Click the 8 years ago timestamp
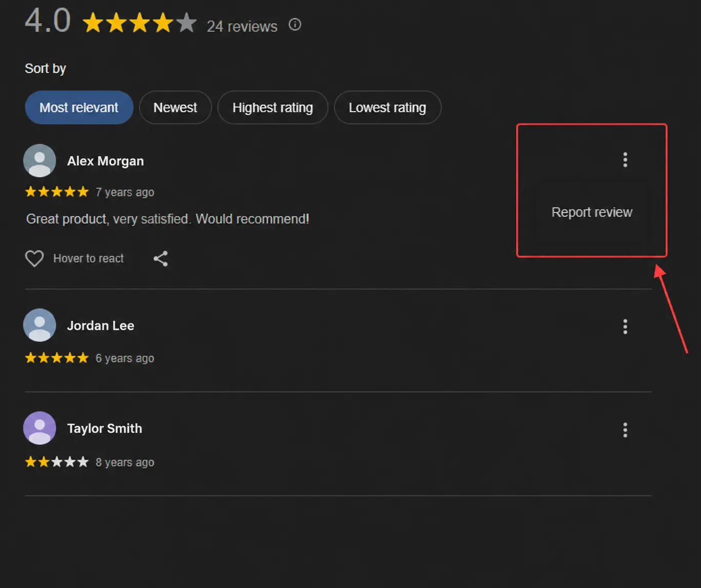This screenshot has height=588, width=701. (x=125, y=463)
